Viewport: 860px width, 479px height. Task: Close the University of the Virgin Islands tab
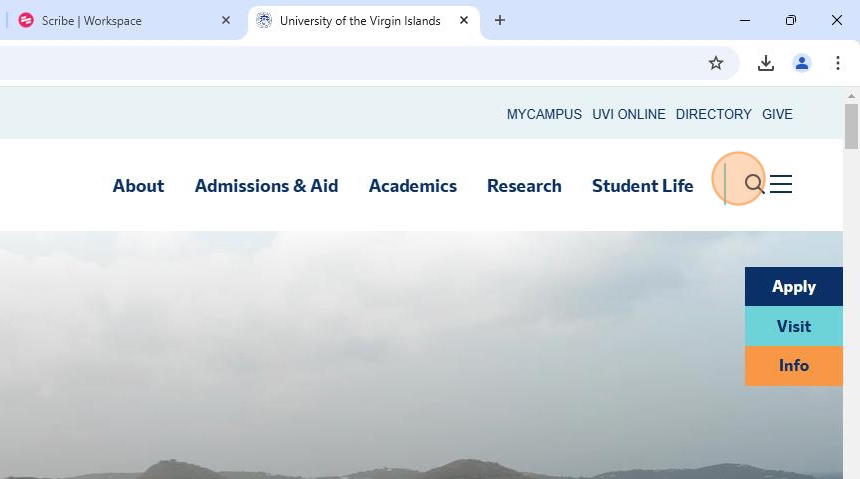click(x=464, y=20)
